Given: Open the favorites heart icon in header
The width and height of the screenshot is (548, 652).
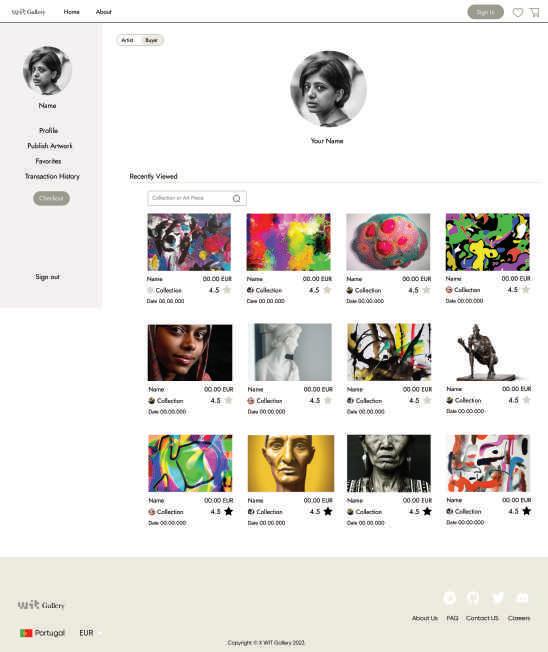Looking at the screenshot, I should tap(518, 12).
